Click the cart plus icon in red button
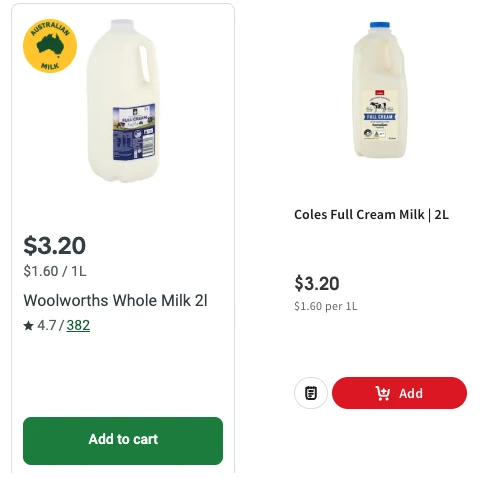Viewport: 499px width, 478px height. 382,393
